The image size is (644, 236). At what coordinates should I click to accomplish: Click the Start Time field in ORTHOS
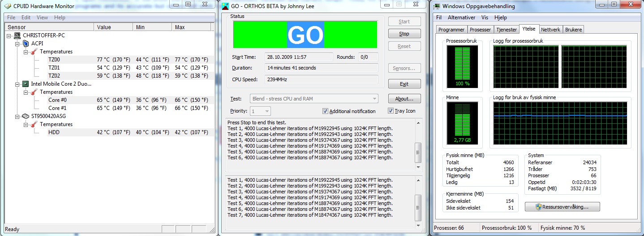coord(299,57)
